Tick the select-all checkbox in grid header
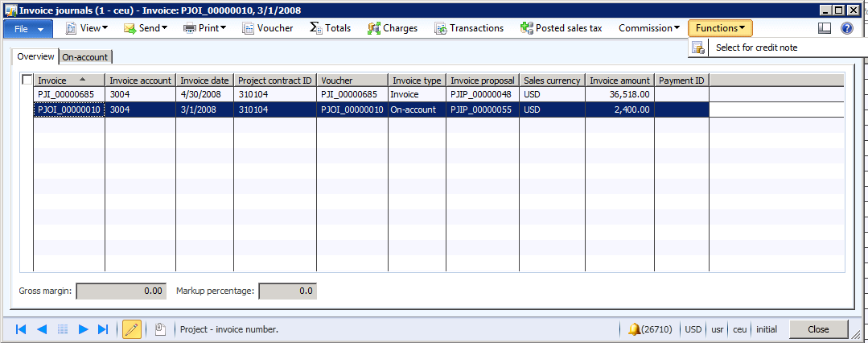 pos(27,80)
